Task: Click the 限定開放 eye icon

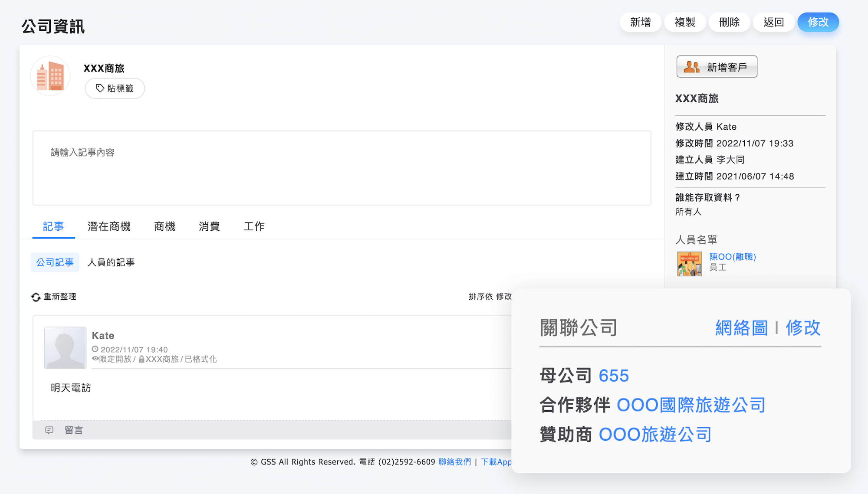Action: coord(95,359)
